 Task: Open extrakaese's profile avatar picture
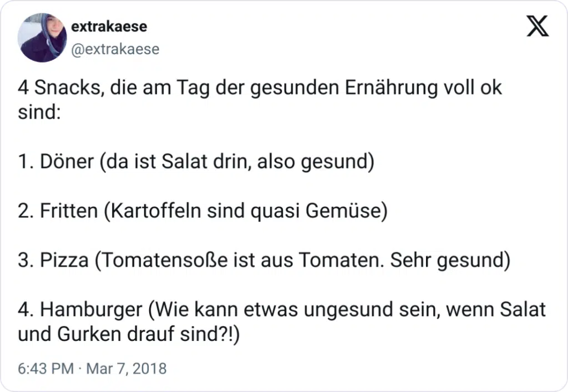click(x=42, y=38)
